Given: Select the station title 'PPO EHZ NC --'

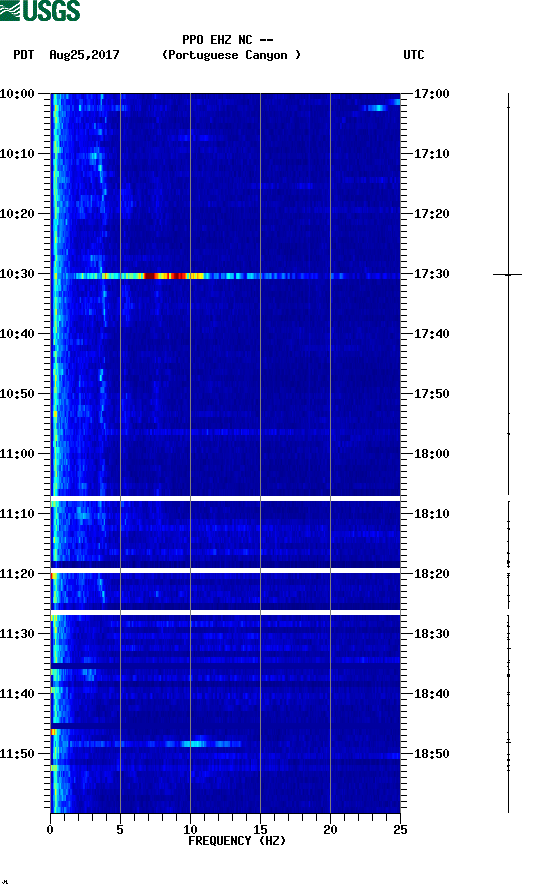Looking at the screenshot, I should pyautogui.click(x=227, y=40).
